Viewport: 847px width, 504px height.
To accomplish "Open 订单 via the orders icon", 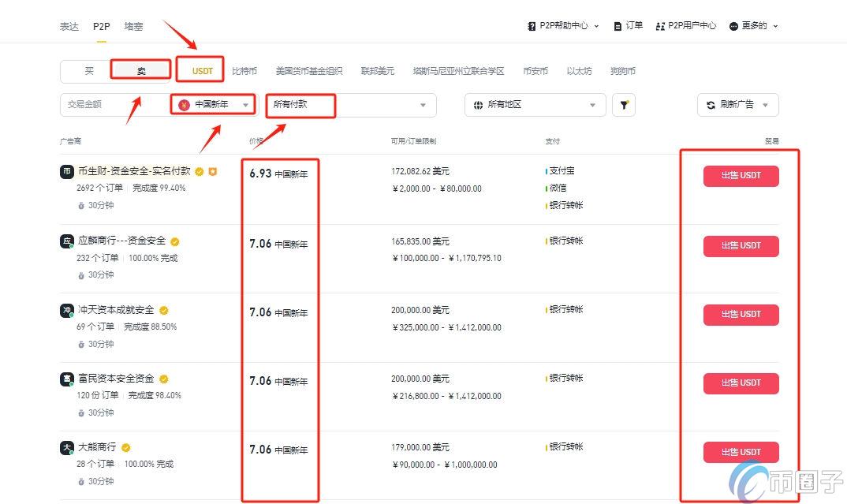I will (619, 24).
